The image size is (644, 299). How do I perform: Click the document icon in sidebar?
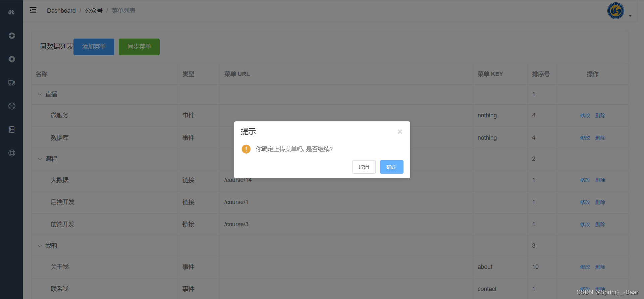[12, 130]
